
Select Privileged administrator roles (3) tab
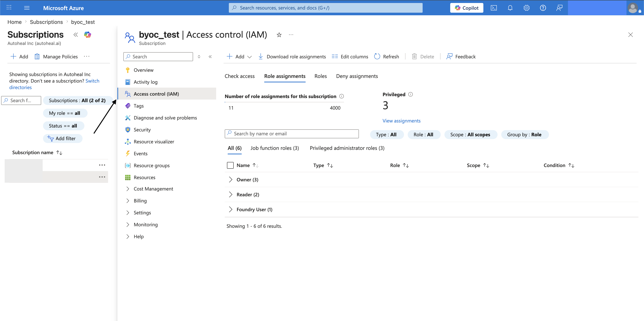pos(347,148)
